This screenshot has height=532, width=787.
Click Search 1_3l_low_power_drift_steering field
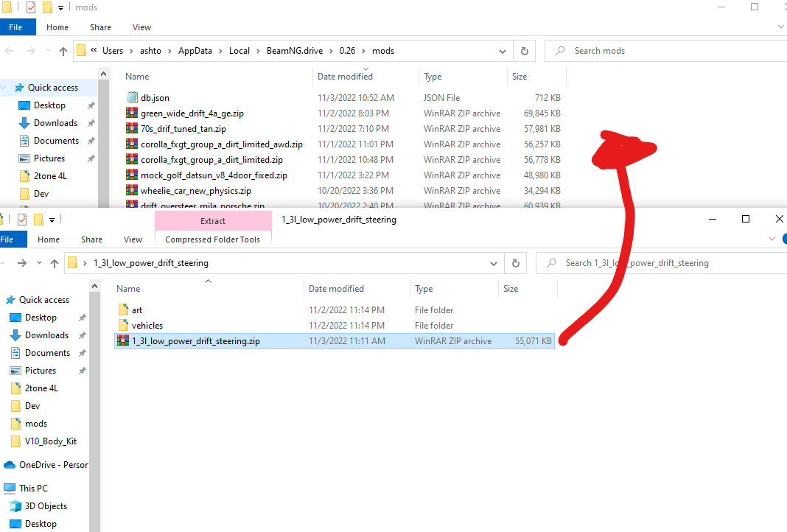[x=661, y=263]
